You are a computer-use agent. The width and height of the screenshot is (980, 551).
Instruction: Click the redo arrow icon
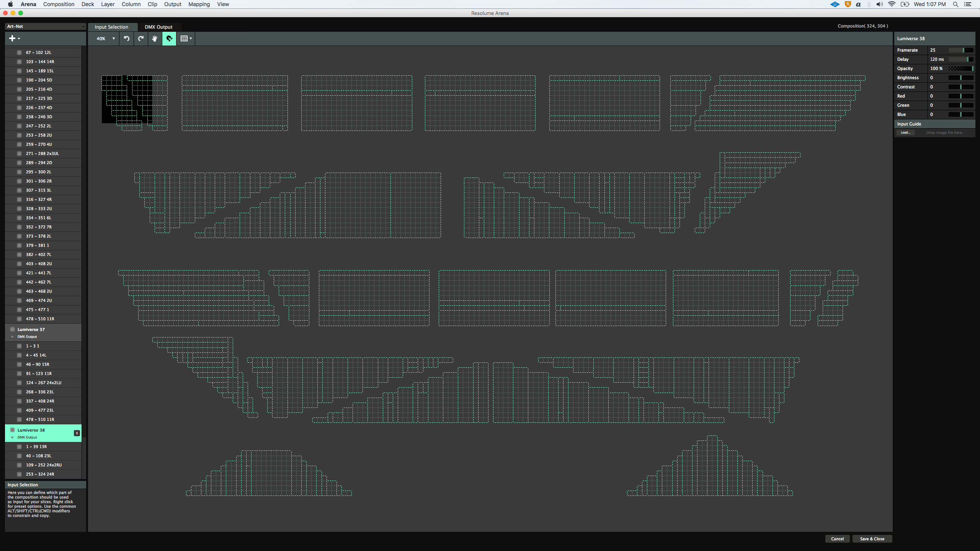click(x=141, y=39)
